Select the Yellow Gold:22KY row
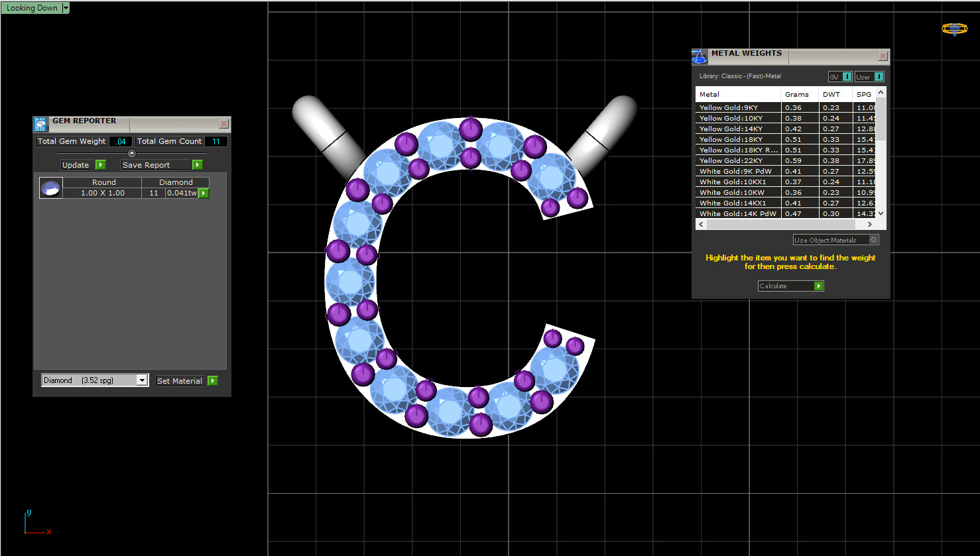980x556 pixels. (786, 160)
